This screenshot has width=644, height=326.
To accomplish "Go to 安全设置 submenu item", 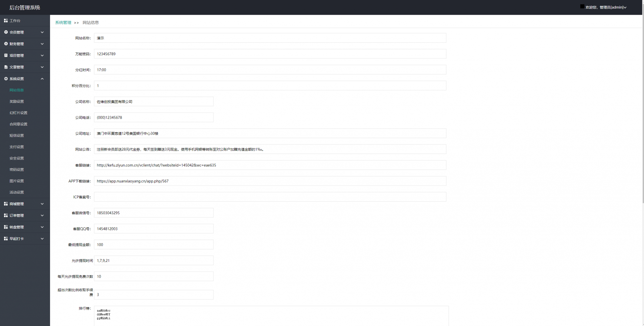I will (x=17, y=158).
